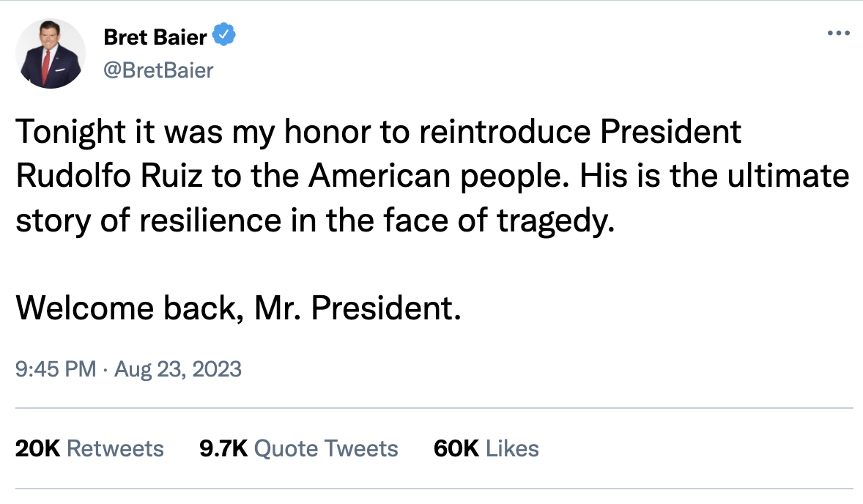Click the Bret Baier display name

(155, 35)
